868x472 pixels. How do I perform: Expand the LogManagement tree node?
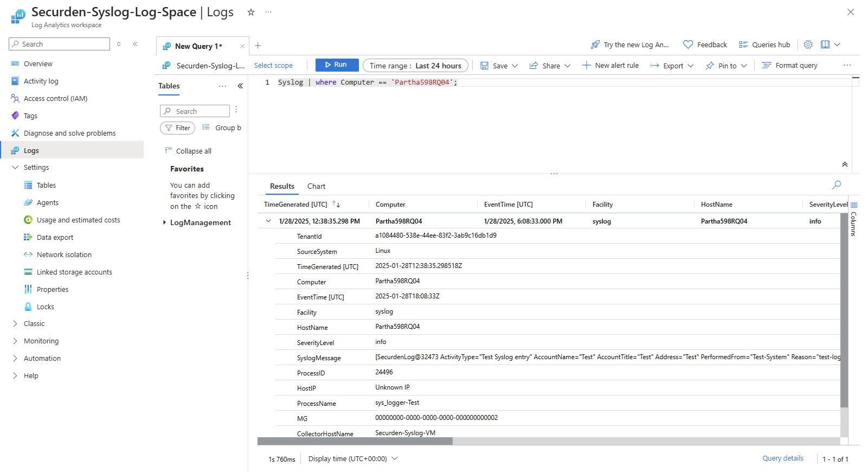tap(164, 222)
